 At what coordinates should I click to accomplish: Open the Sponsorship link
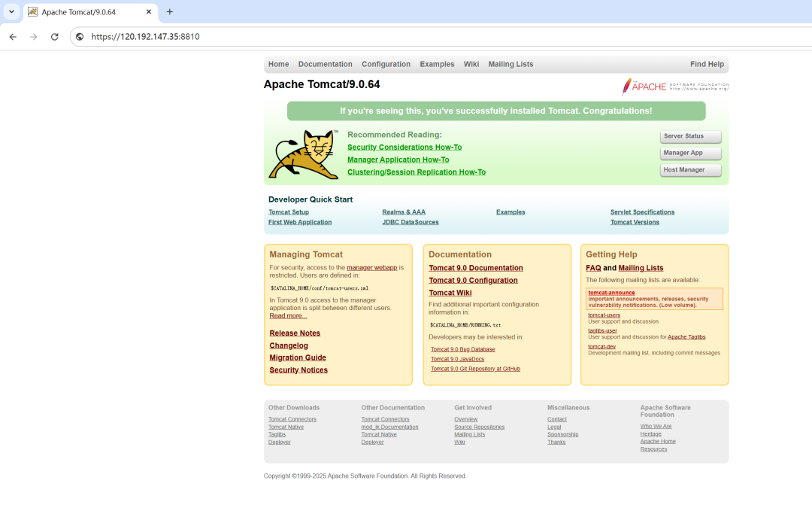(x=562, y=434)
